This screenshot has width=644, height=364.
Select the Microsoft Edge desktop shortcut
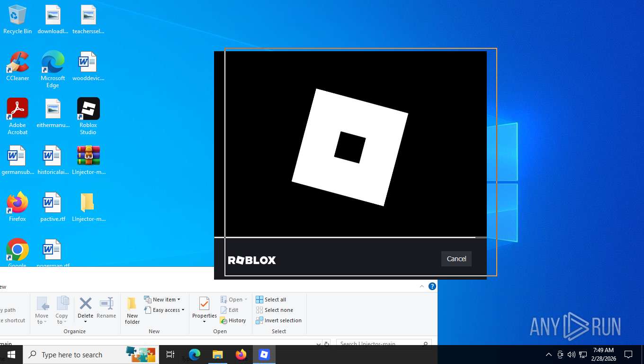pyautogui.click(x=53, y=70)
